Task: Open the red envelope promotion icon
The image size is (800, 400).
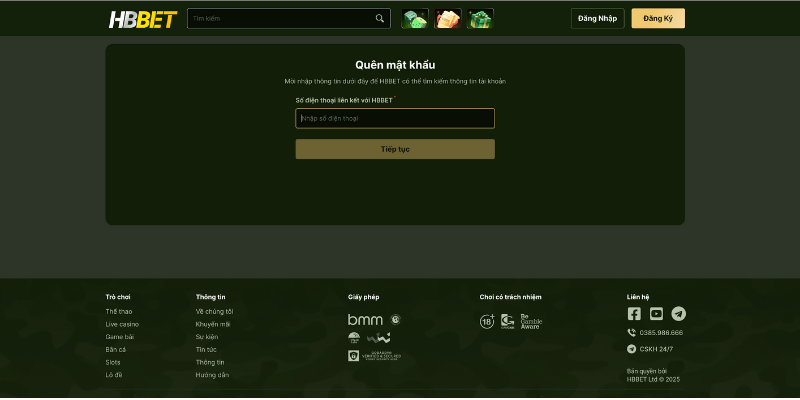Action: coord(447,19)
